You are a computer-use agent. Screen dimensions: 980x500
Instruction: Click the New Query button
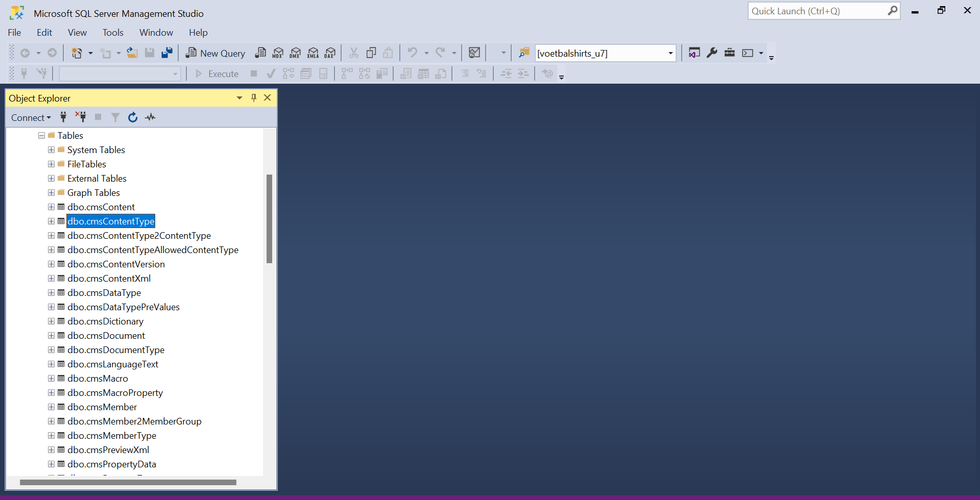click(215, 53)
